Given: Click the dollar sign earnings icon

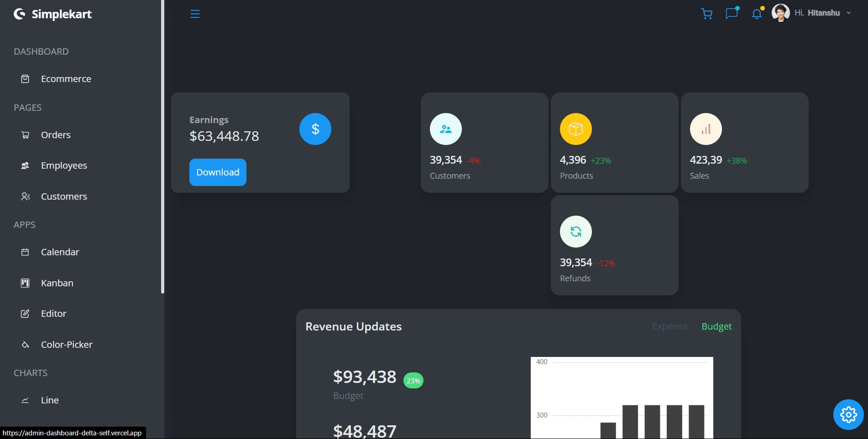Looking at the screenshot, I should click(315, 129).
